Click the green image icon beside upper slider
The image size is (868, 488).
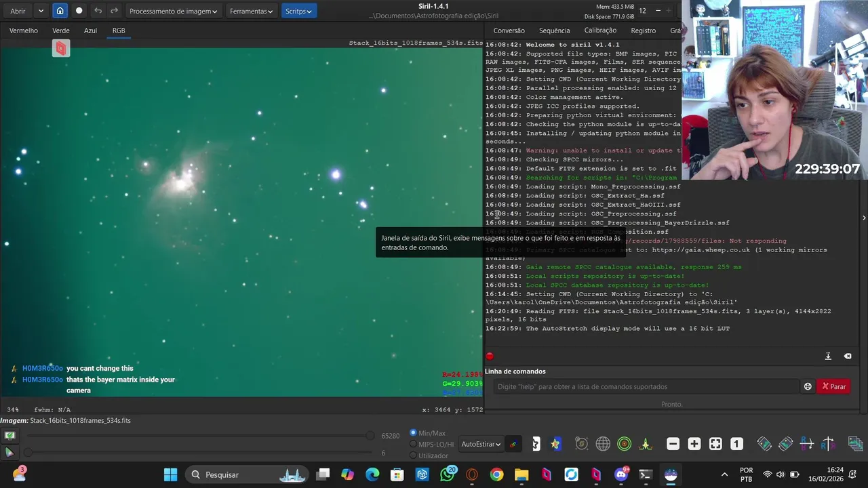click(9, 436)
